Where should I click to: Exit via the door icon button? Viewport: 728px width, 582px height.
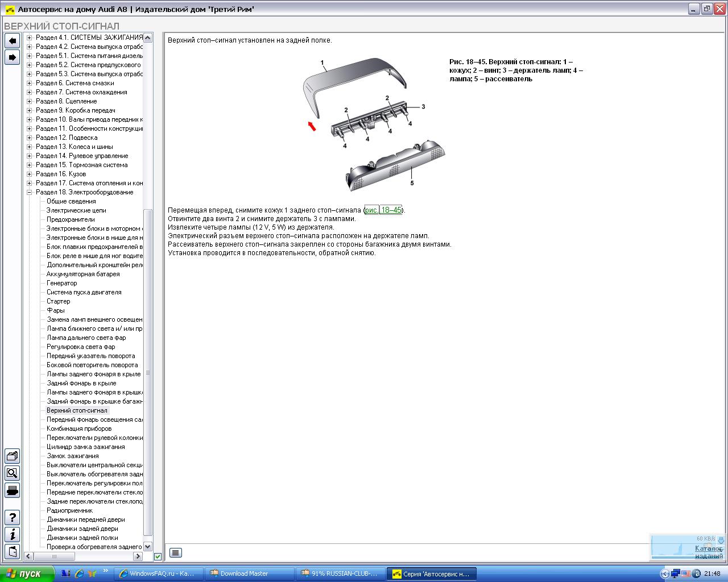tap(12, 551)
